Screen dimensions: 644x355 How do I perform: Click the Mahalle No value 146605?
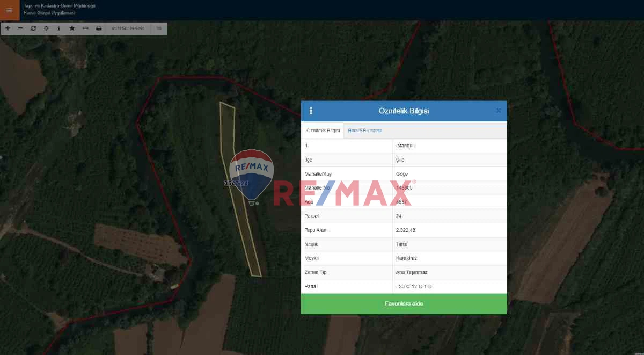[404, 188]
